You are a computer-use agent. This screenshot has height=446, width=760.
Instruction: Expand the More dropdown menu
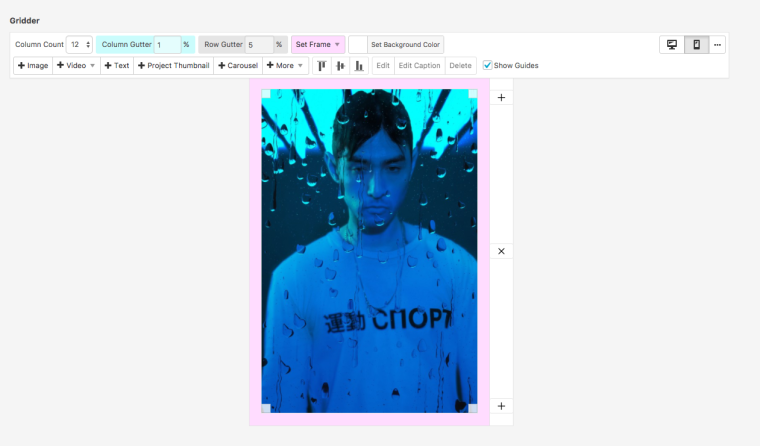tap(285, 66)
